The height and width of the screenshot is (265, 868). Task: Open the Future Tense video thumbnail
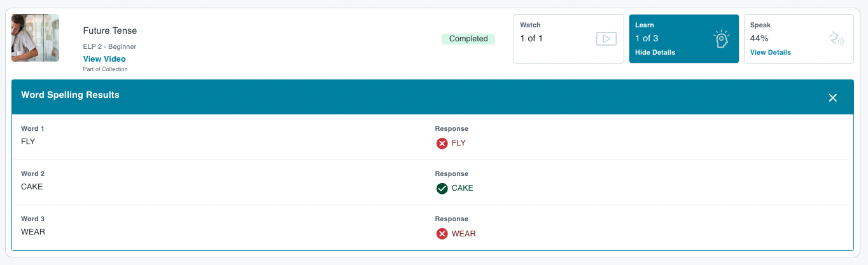click(x=36, y=38)
